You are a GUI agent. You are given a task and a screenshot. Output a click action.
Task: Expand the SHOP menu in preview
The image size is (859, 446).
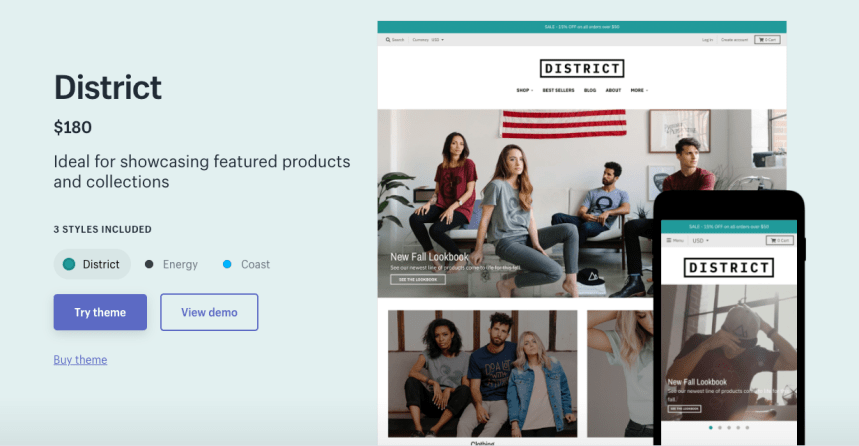pyautogui.click(x=524, y=90)
